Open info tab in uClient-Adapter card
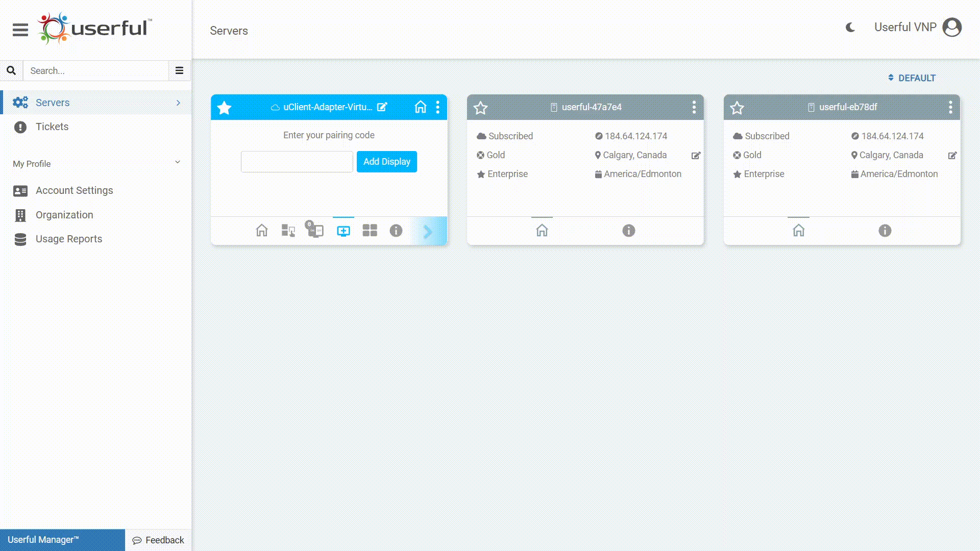980x551 pixels. click(x=396, y=231)
